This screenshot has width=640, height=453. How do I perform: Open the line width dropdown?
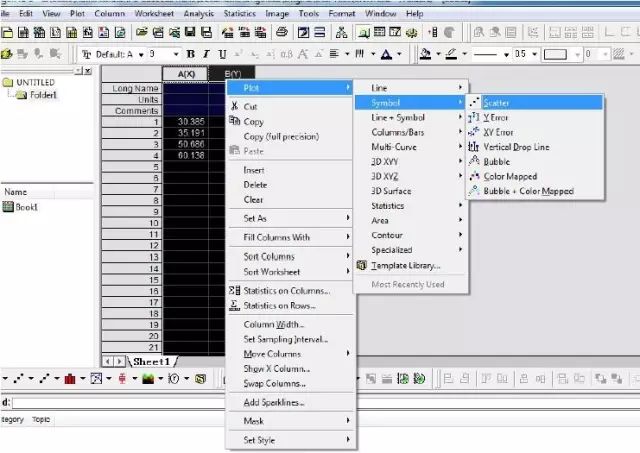535,54
